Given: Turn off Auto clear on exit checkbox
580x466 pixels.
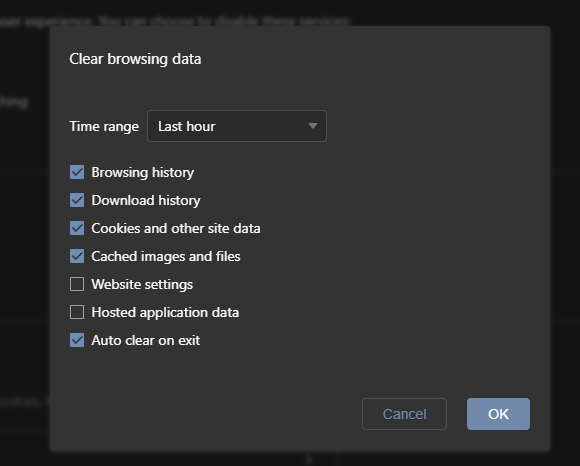Looking at the screenshot, I should pos(77,340).
